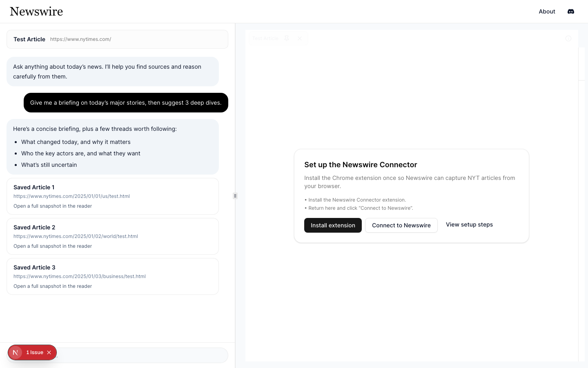Click the Newswire logo in the top left
588x368 pixels.
(36, 11)
